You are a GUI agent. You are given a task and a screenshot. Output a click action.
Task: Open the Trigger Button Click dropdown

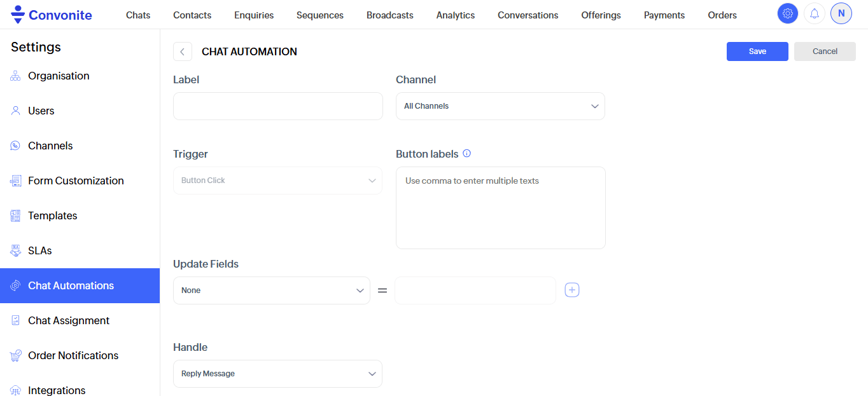277,181
